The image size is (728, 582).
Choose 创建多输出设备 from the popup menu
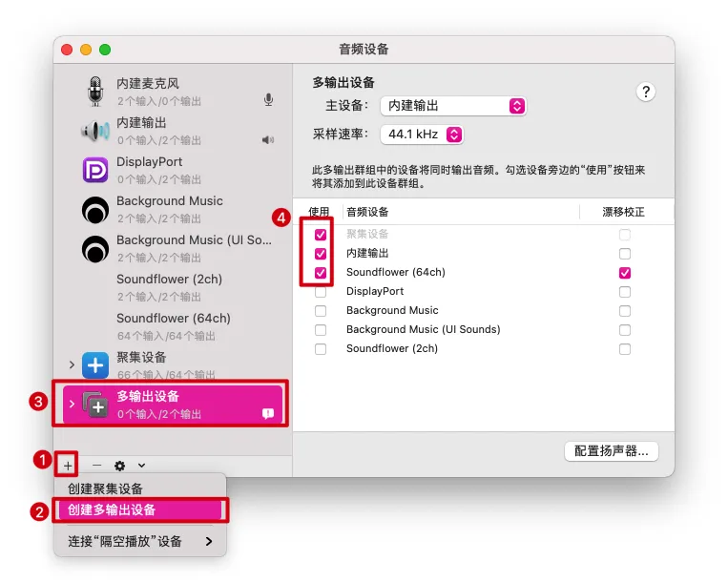pyautogui.click(x=140, y=510)
